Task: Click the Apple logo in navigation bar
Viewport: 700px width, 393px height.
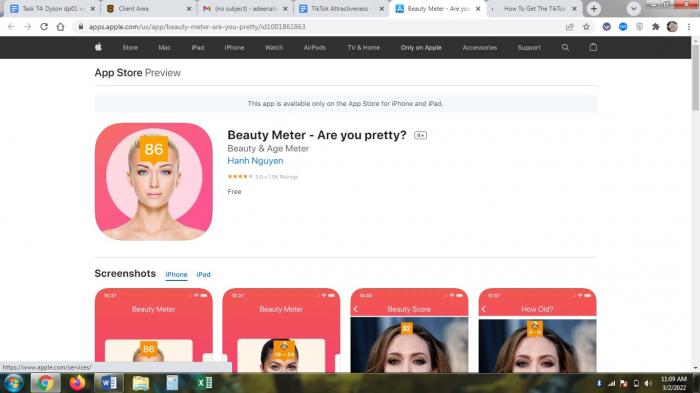Action: pyautogui.click(x=98, y=47)
